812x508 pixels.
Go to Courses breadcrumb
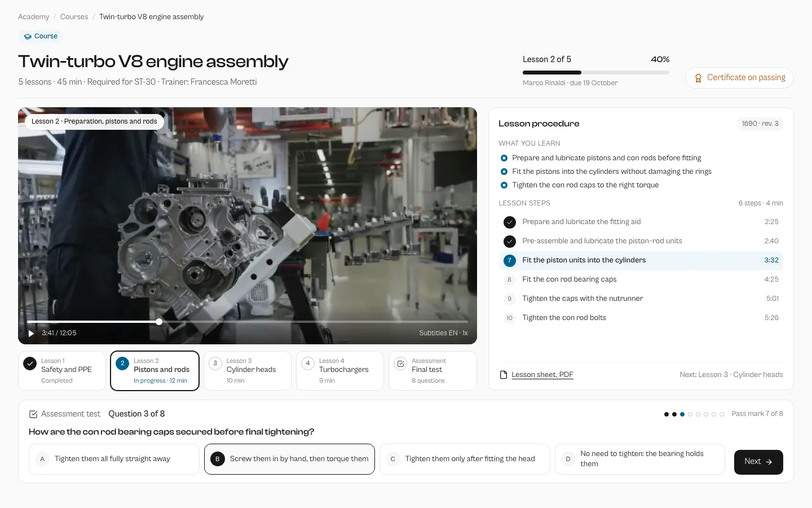74,17
